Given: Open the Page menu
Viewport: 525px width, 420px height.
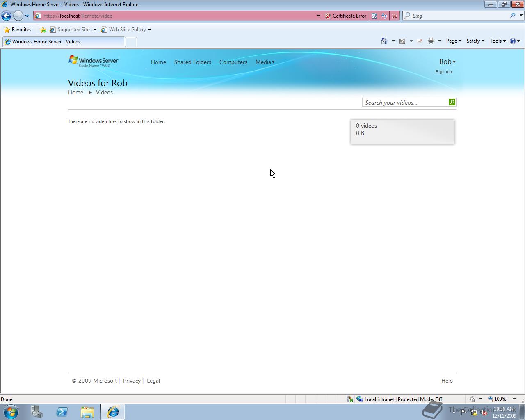Looking at the screenshot, I should [454, 41].
